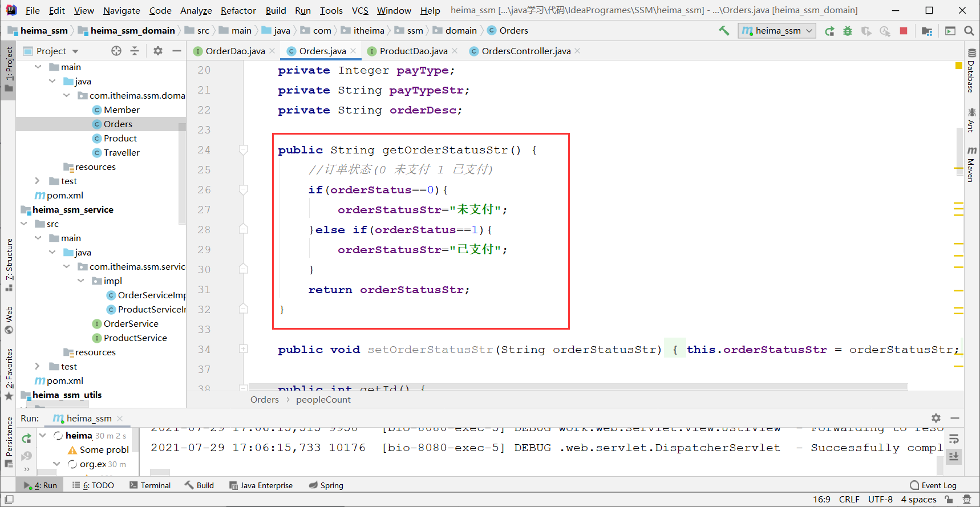This screenshot has height=507, width=980.
Task: Click the 4 spaces indent setting
Action: coord(918,500)
